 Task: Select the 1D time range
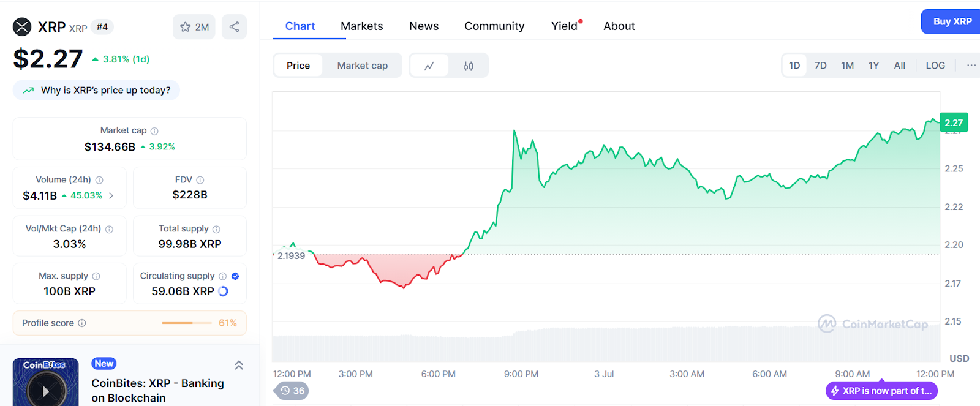(x=794, y=66)
